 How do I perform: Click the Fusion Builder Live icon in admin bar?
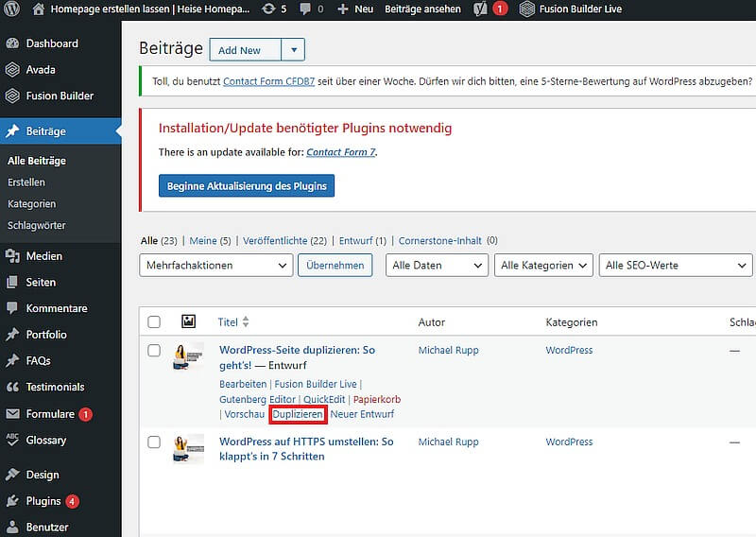point(527,9)
